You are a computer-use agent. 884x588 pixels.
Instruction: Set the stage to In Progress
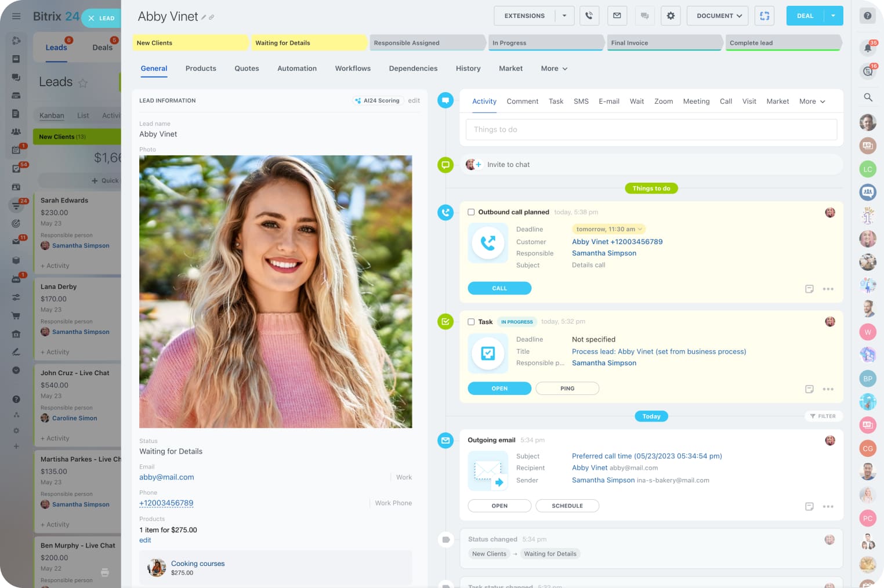545,43
